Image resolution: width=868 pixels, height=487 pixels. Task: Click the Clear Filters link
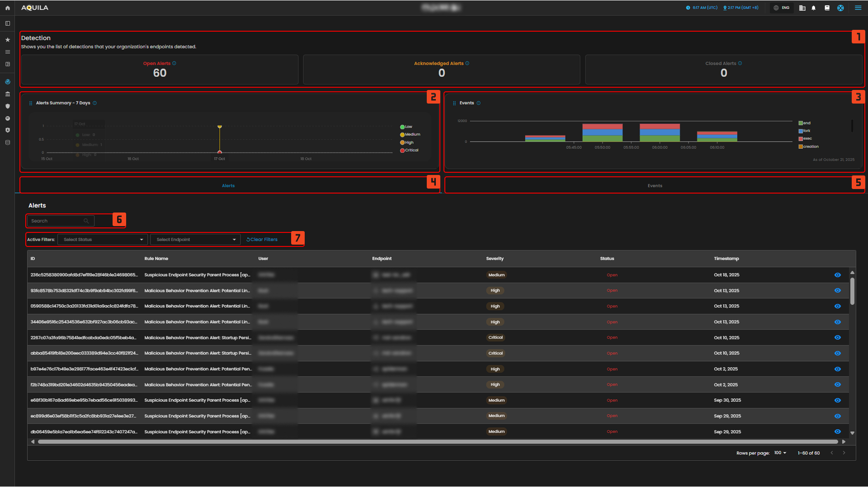click(x=262, y=240)
